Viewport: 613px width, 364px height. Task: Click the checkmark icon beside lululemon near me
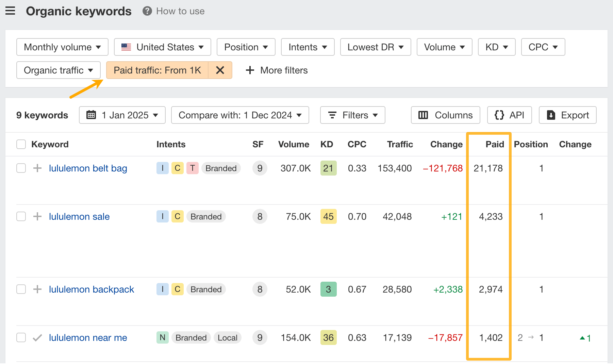[37, 337]
